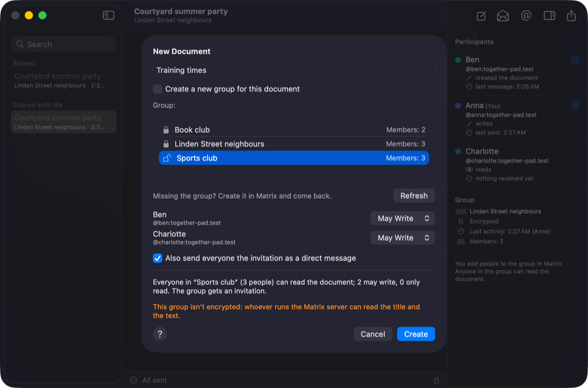The width and height of the screenshot is (588, 388).
Task: Click the Members: 3 text in Group info
Action: tap(486, 241)
